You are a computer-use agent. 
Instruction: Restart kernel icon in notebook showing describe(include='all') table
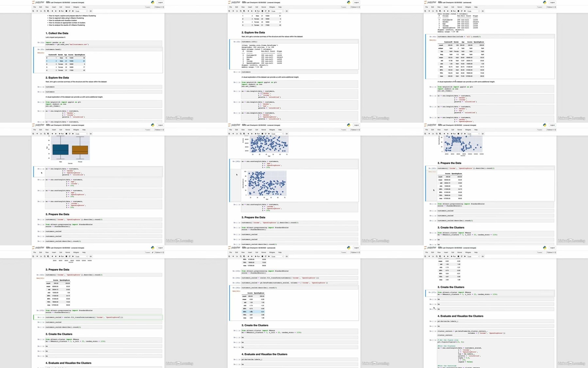coord(462,11)
